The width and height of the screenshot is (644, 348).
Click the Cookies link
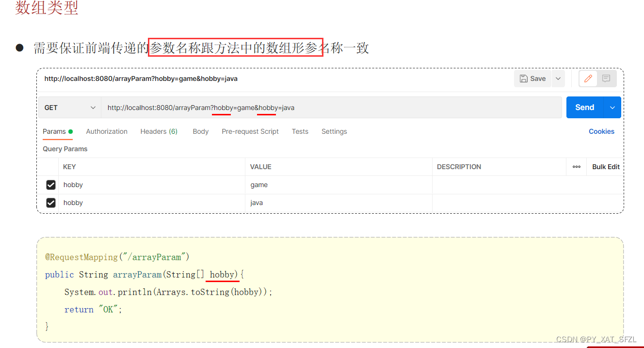601,131
